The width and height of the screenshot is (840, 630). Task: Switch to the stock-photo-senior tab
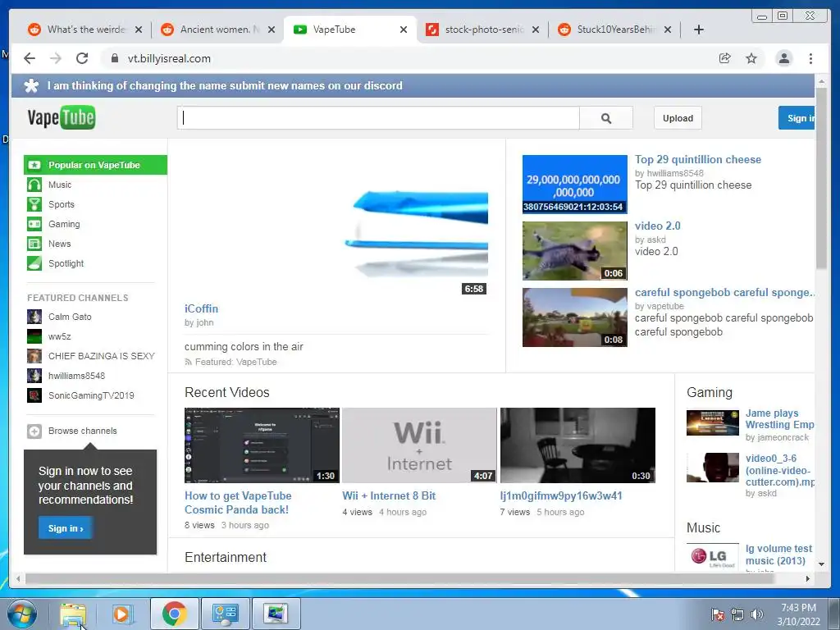tap(484, 30)
